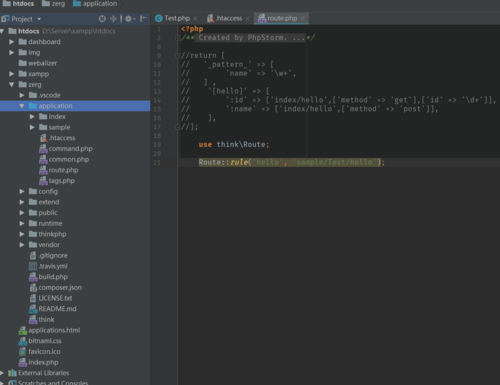Expand the sample folder

tap(32, 127)
